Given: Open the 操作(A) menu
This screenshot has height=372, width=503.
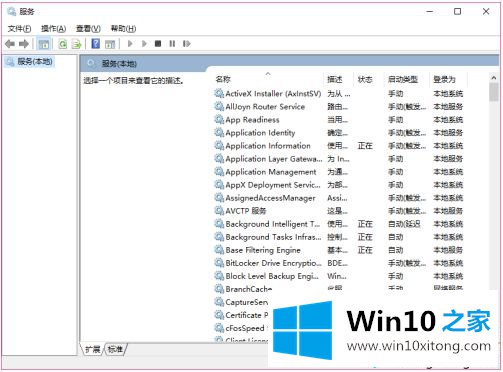Looking at the screenshot, I should click(54, 29).
